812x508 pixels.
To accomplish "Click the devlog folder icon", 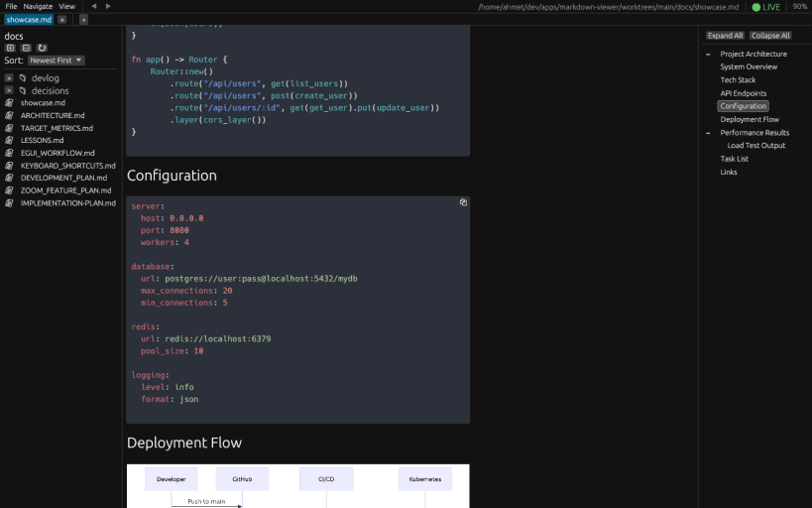I will click(x=23, y=78).
